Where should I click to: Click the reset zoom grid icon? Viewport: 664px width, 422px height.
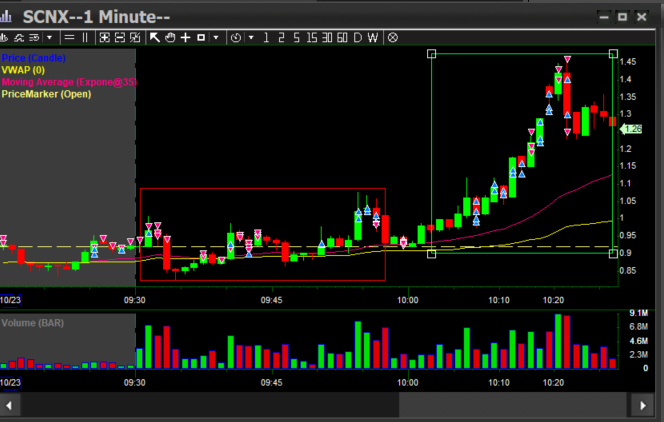135,38
